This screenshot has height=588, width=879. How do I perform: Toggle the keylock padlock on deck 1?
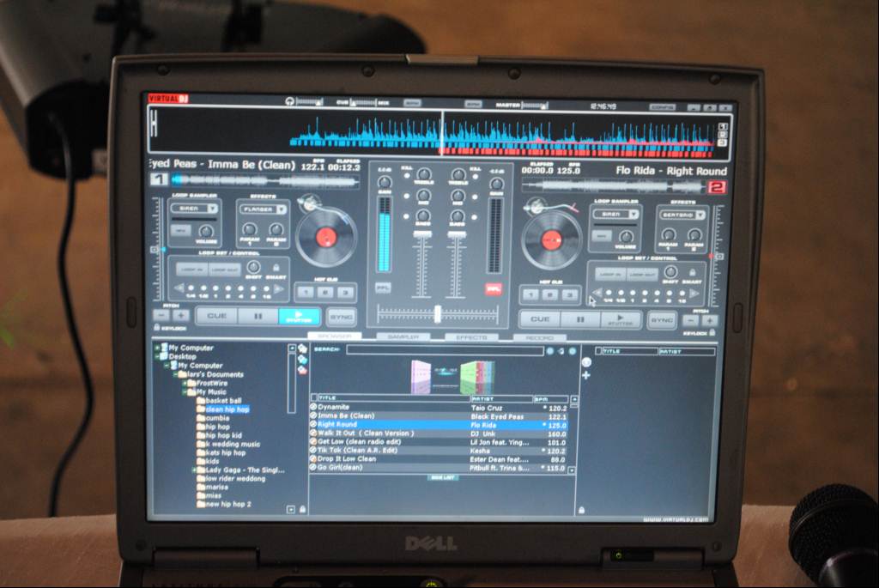tap(157, 327)
